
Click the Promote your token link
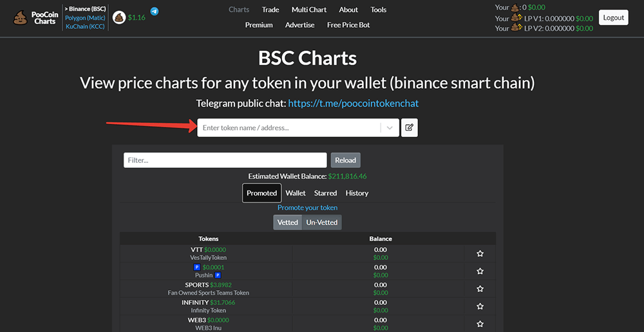tap(308, 208)
